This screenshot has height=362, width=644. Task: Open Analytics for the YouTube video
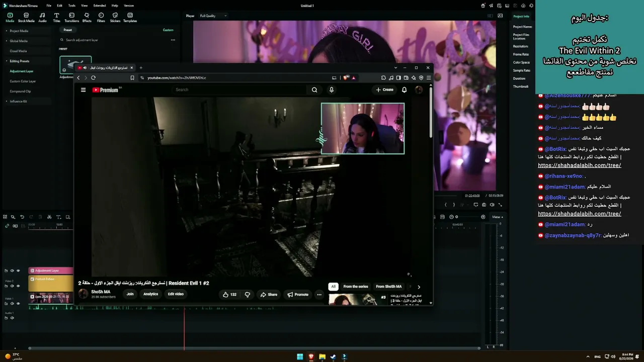[x=151, y=294]
